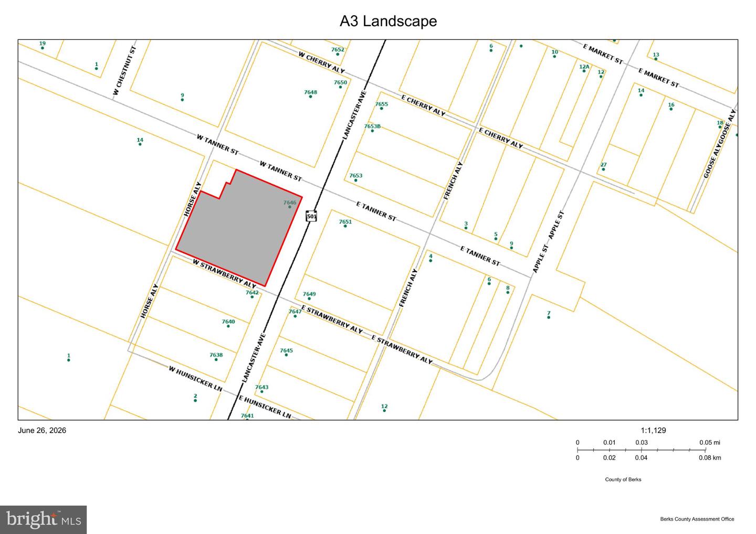The height and width of the screenshot is (534, 756).
Task: Click parcel number 19 label
Action: [x=43, y=44]
